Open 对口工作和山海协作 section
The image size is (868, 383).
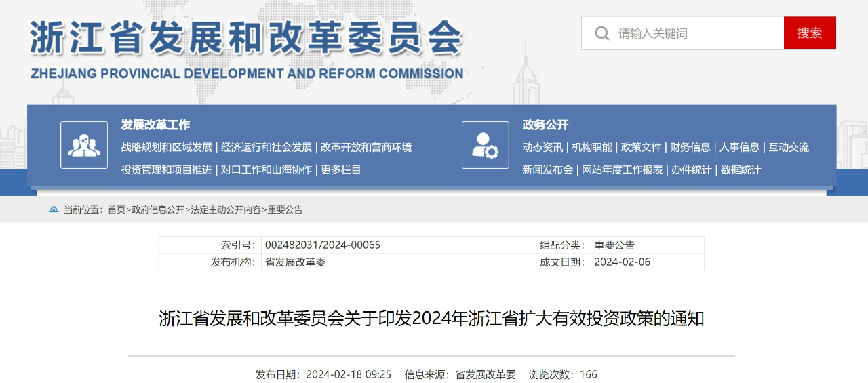(267, 169)
